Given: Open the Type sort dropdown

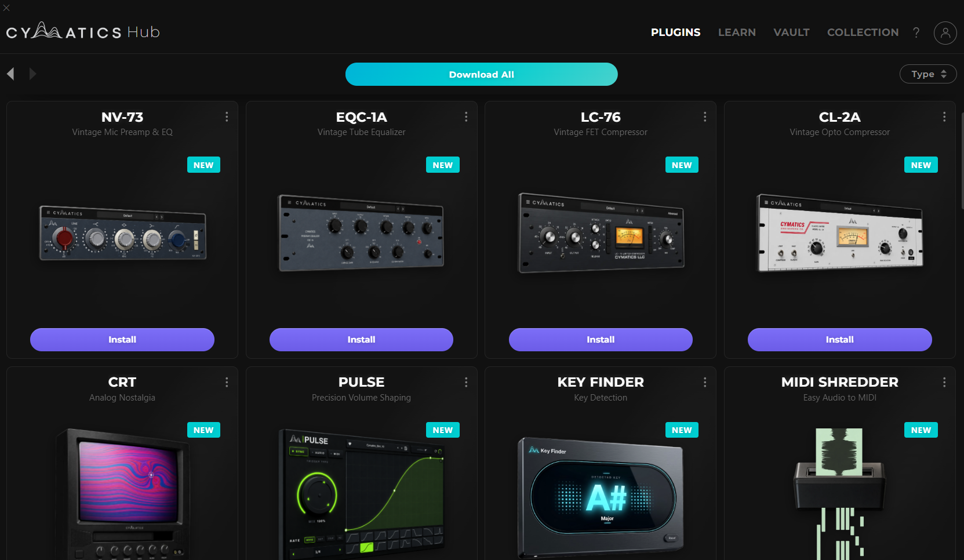Looking at the screenshot, I should coord(928,74).
